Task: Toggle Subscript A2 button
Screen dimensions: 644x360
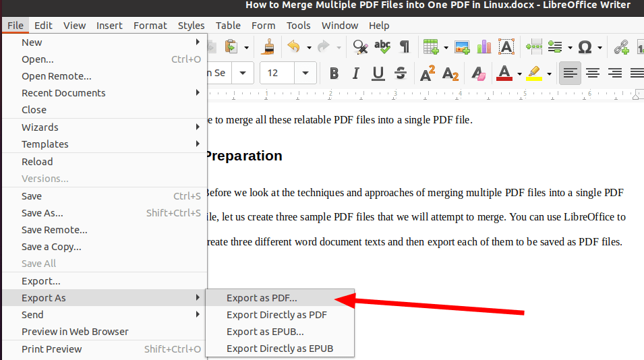Action: point(450,74)
